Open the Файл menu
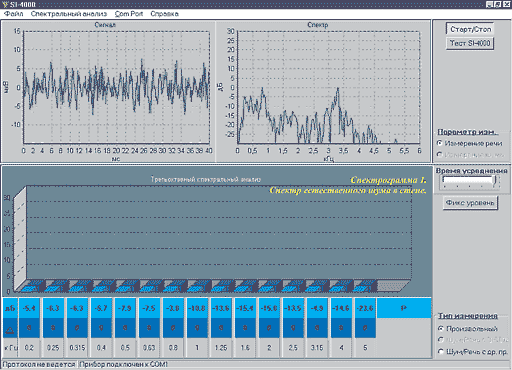 pos(14,14)
